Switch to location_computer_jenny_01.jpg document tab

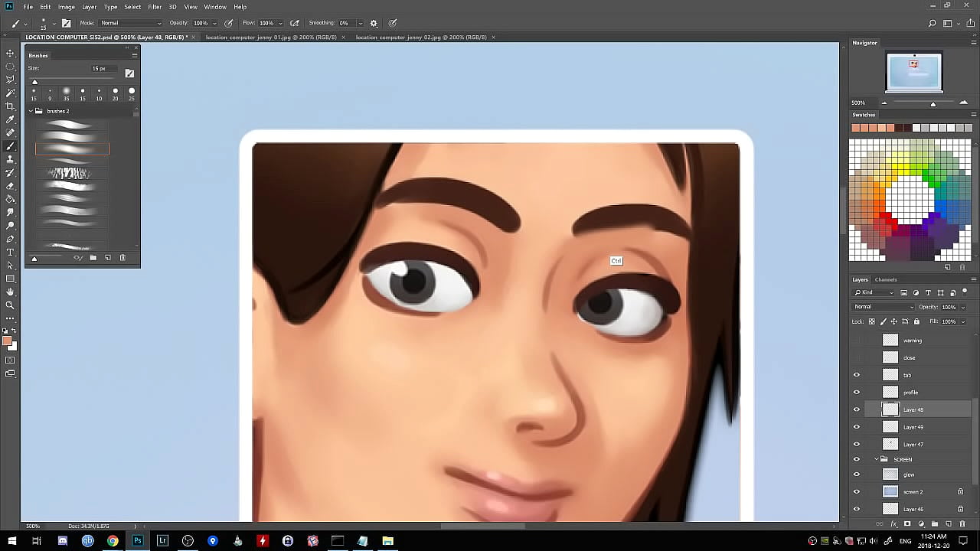pos(269,37)
